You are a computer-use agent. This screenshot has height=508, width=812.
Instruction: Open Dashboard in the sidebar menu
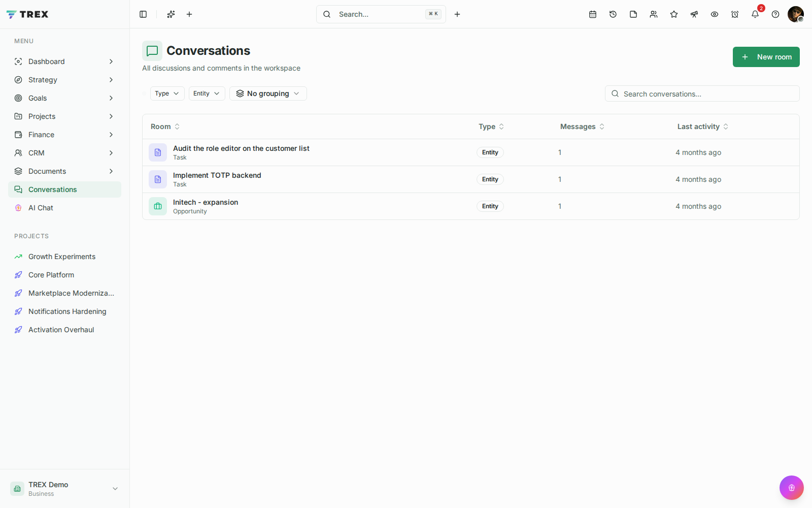click(x=65, y=61)
